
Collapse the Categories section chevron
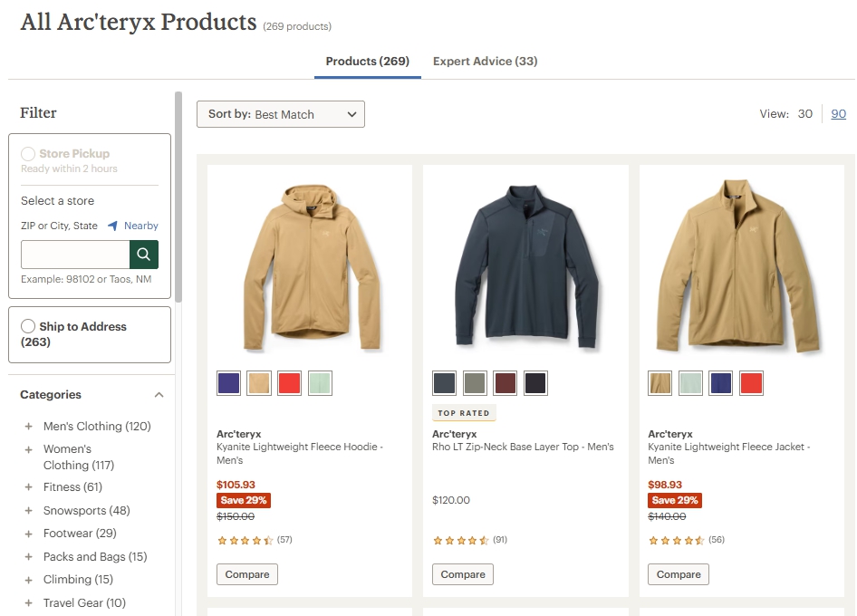pos(159,395)
